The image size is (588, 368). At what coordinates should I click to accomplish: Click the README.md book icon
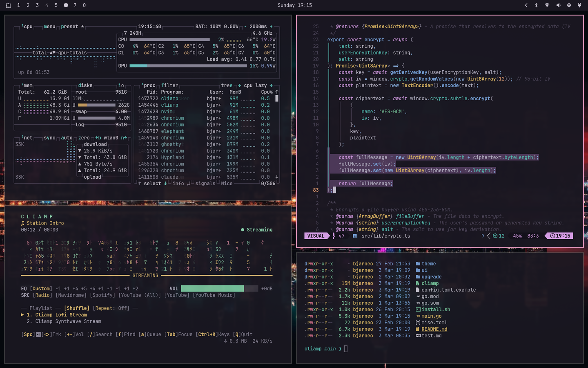click(x=418, y=329)
